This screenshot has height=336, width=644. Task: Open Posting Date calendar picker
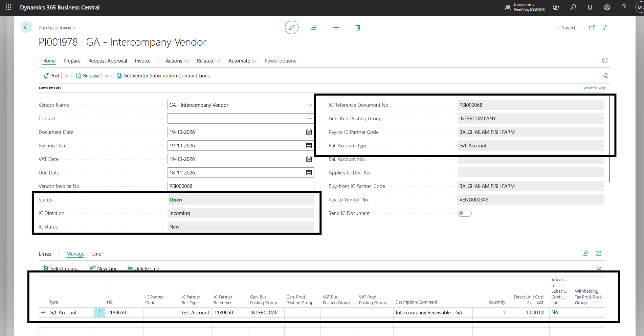[309, 146]
